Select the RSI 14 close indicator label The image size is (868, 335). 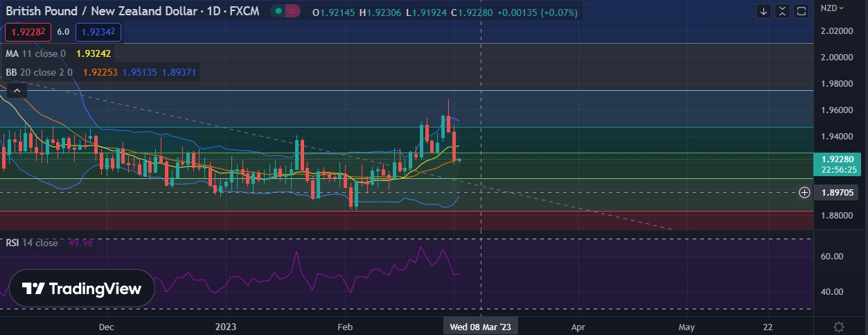tap(32, 243)
